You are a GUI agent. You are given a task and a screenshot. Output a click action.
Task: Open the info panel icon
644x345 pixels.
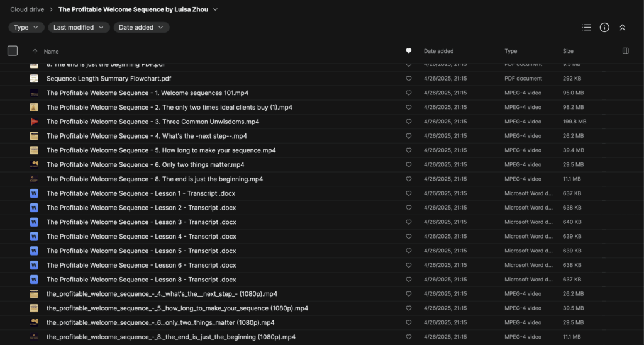[x=604, y=28]
